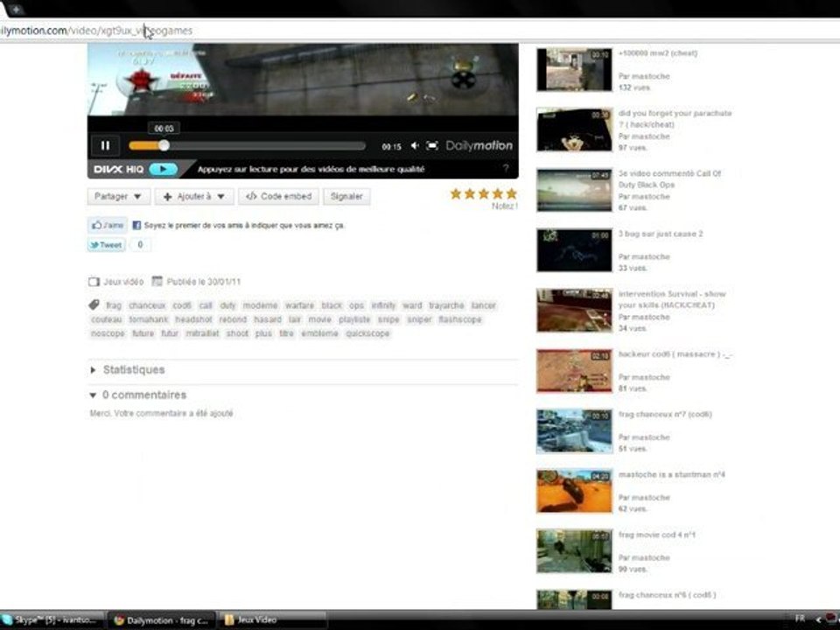Open the Jeux Video folder in taskbar
Image resolution: width=840 pixels, height=630 pixels.
272,619
